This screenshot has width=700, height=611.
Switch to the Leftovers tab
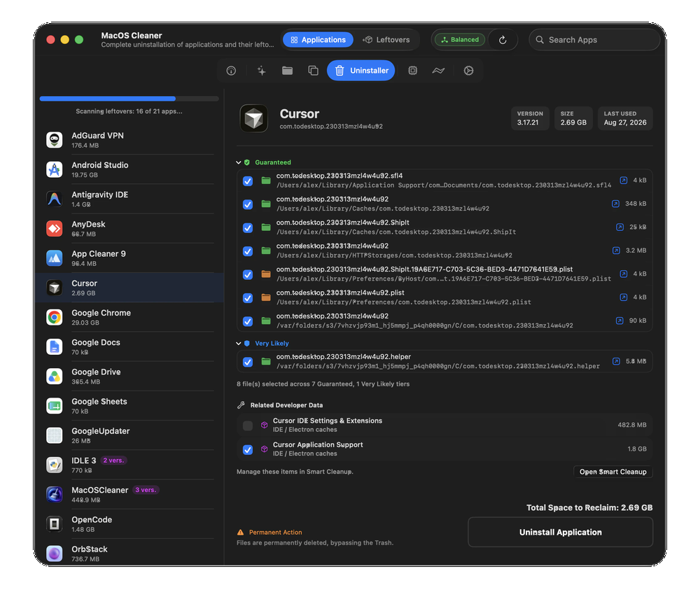[386, 40]
